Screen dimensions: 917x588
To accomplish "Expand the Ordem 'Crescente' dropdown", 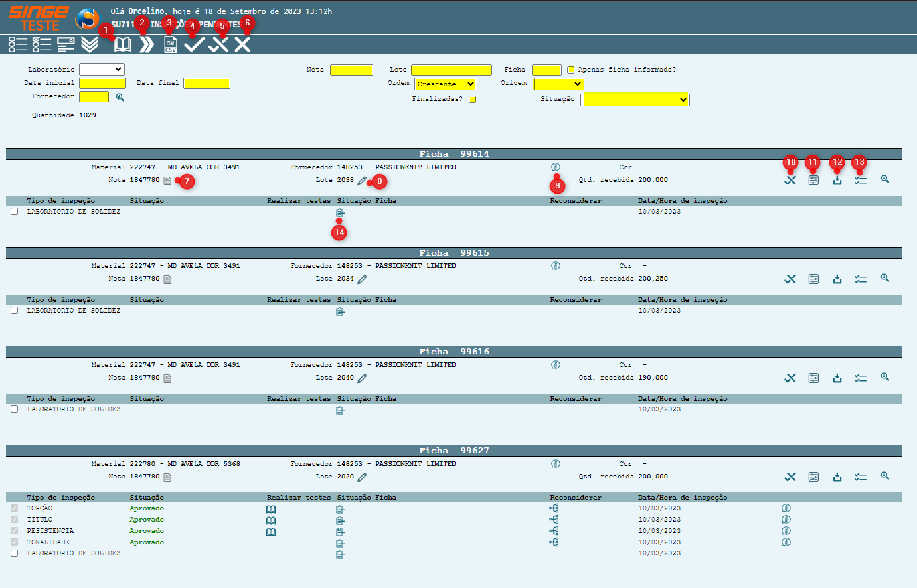I will coord(446,84).
